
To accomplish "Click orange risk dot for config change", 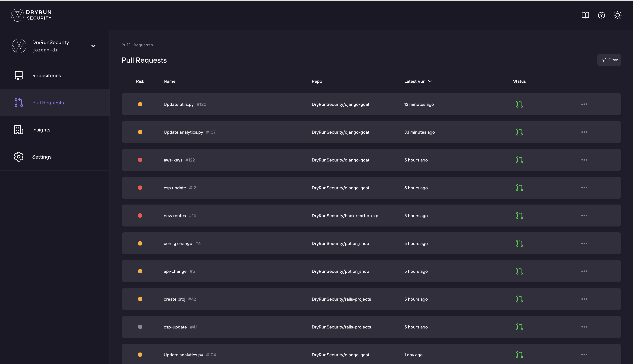I will click(x=140, y=244).
